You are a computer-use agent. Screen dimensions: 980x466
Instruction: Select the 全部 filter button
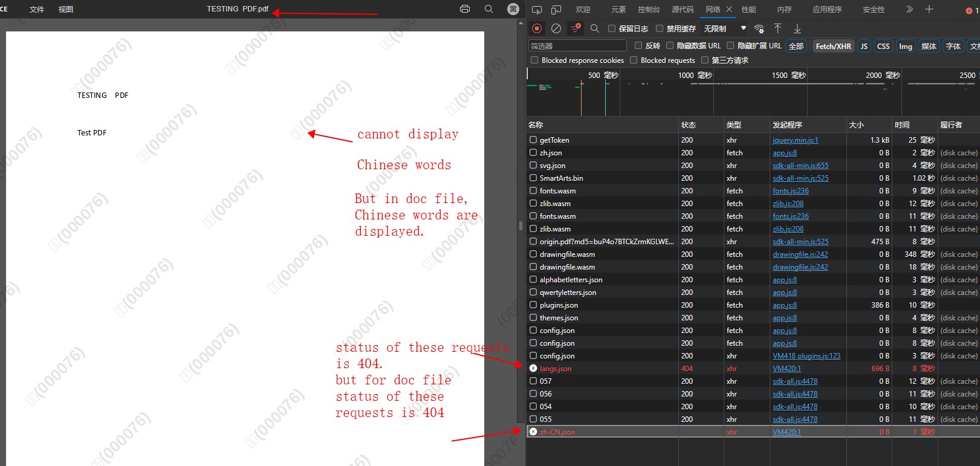pyautogui.click(x=796, y=46)
